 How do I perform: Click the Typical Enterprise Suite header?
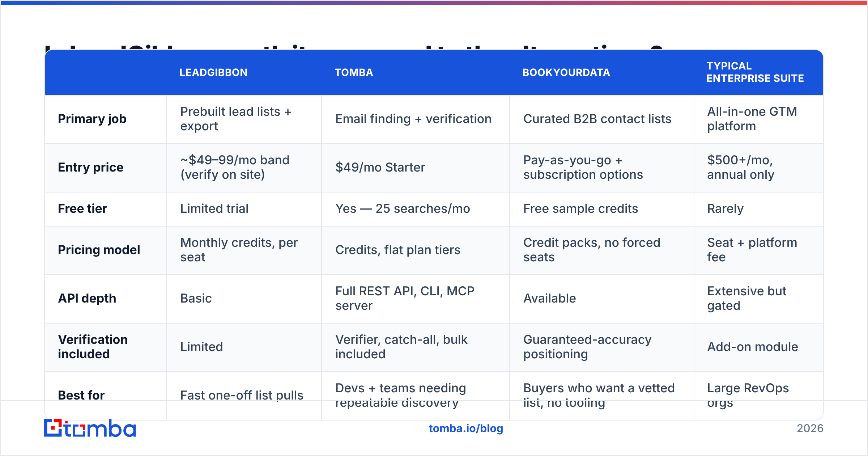click(x=755, y=72)
